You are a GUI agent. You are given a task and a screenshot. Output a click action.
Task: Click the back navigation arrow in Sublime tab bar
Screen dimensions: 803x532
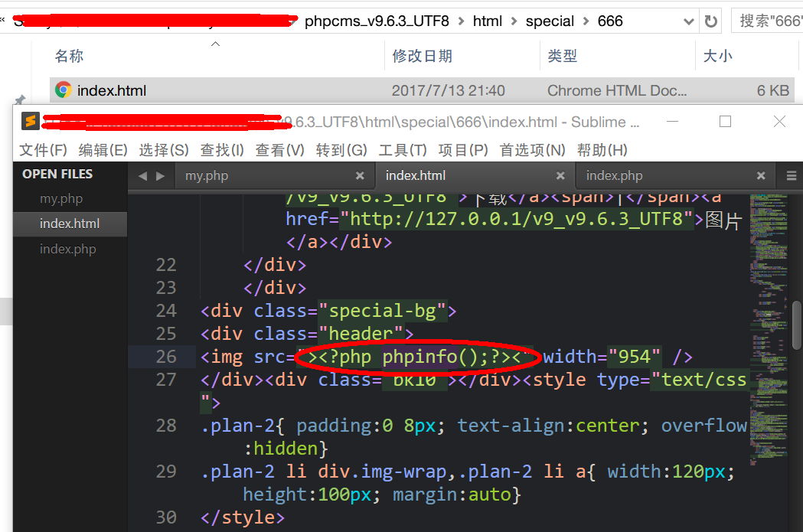pyautogui.click(x=142, y=175)
